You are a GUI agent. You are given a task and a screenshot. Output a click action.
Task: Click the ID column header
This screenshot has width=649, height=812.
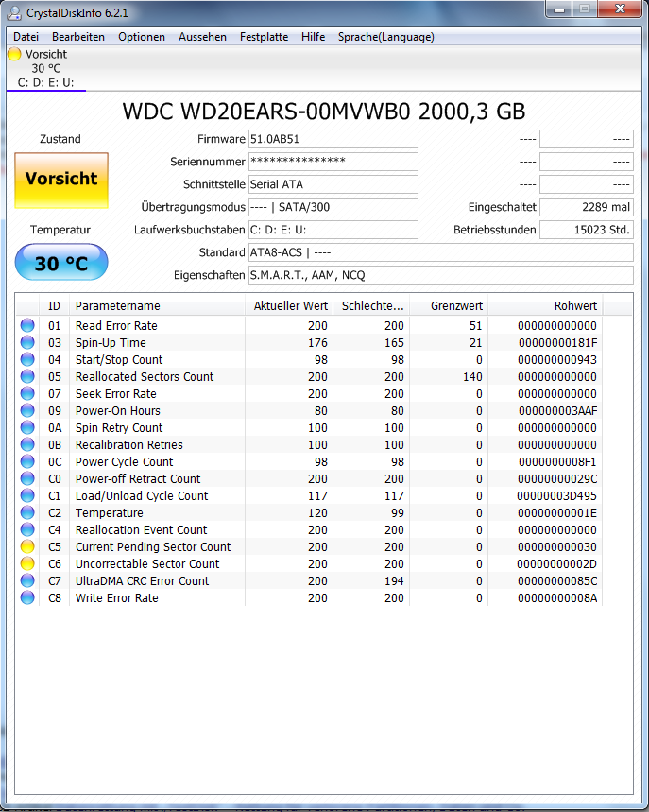[x=54, y=306]
